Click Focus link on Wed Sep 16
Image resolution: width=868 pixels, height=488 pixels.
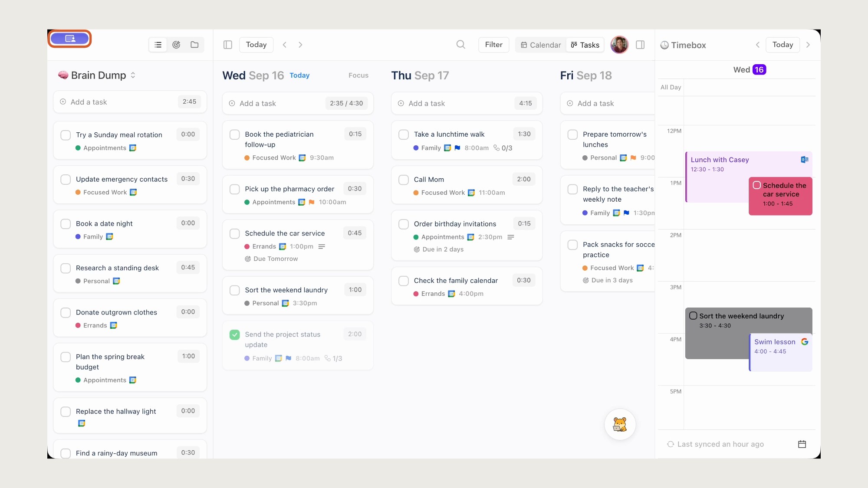[358, 75]
